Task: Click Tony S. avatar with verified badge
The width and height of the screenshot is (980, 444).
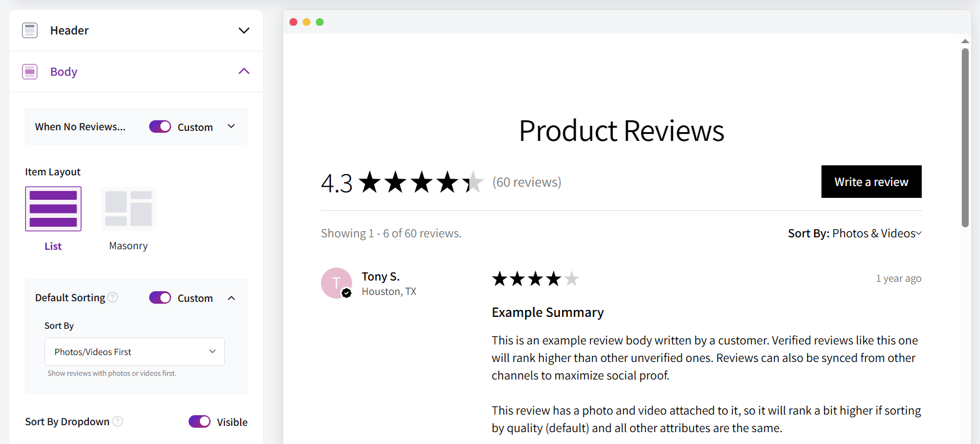Action: coord(336,283)
